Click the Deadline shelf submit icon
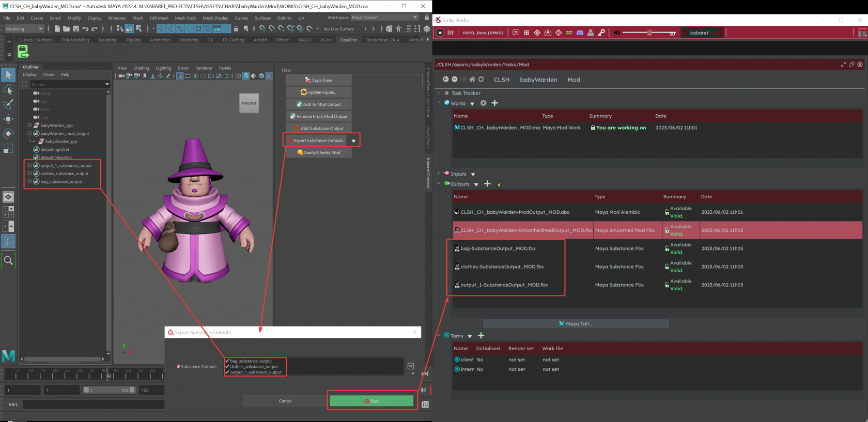The height and width of the screenshot is (422, 868). coord(23,51)
